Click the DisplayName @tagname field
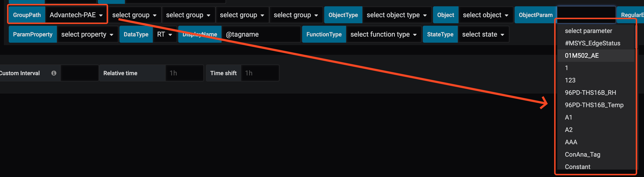644x177 pixels. pyautogui.click(x=261, y=34)
